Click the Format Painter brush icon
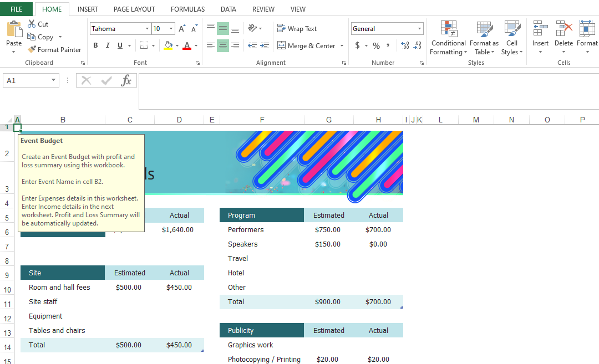Image resolution: width=599 pixels, height=364 pixels. 32,49
